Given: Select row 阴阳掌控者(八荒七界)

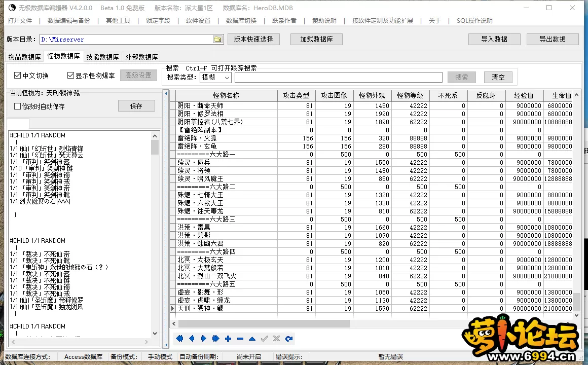Looking at the screenshot, I should pos(371,122).
